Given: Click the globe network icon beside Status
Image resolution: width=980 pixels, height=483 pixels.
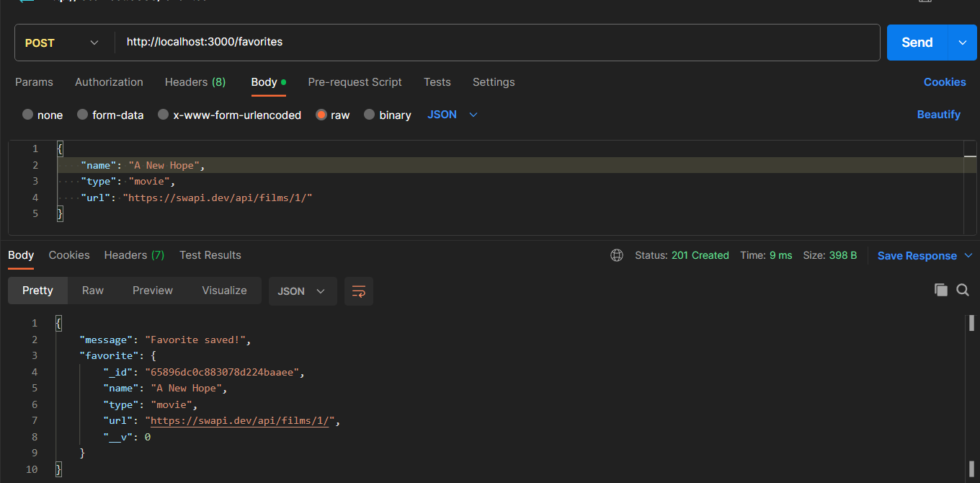Looking at the screenshot, I should 617,255.
